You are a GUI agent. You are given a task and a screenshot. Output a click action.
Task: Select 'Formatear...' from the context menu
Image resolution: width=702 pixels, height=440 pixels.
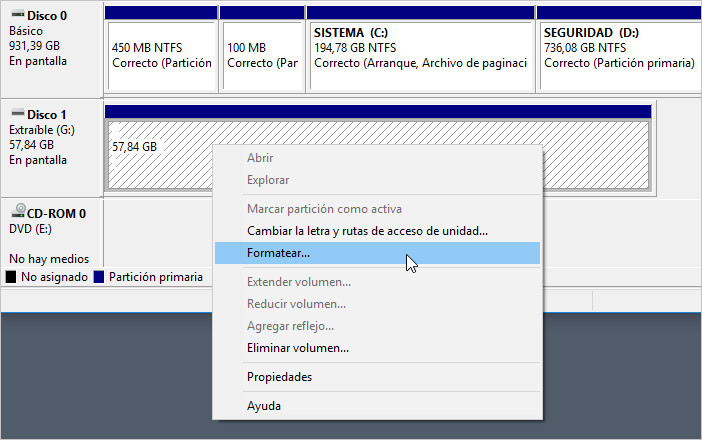pyautogui.click(x=278, y=254)
